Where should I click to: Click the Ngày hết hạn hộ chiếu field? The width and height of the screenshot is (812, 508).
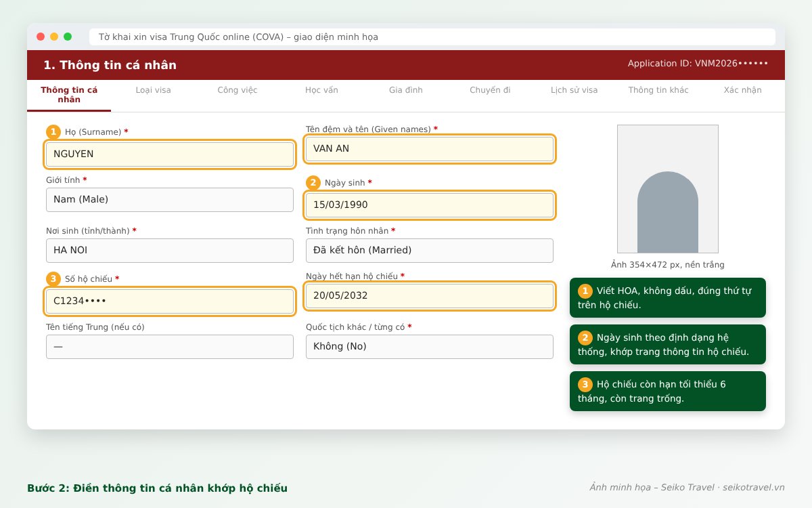coord(430,295)
